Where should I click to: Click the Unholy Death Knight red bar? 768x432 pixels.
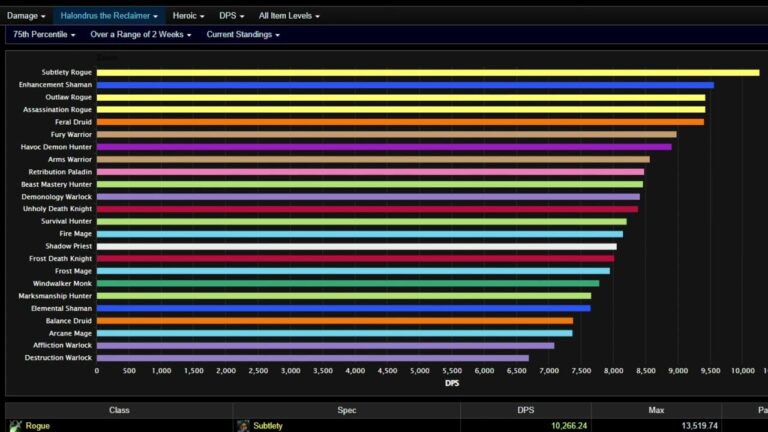pyautogui.click(x=367, y=209)
